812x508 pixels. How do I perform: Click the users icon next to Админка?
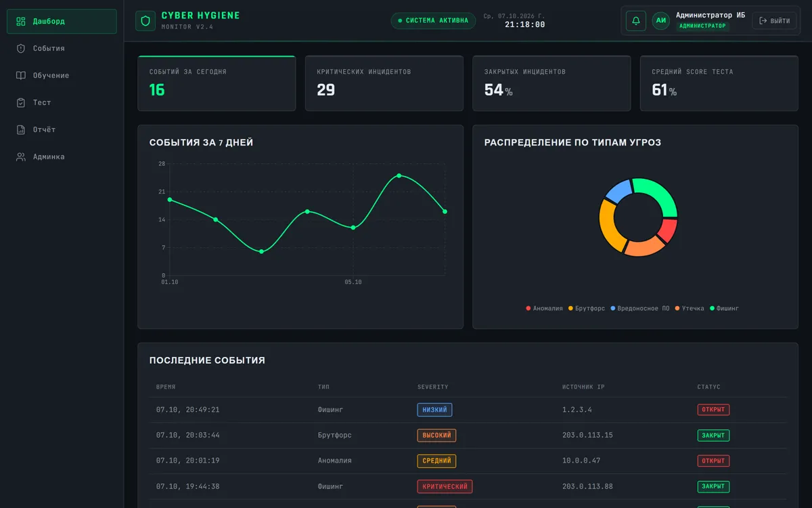pos(21,157)
